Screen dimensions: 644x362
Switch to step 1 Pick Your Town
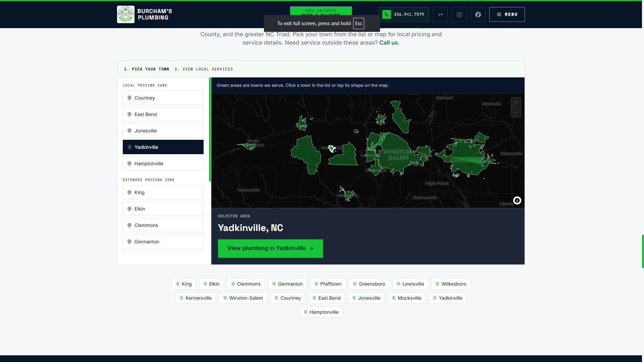click(x=147, y=69)
